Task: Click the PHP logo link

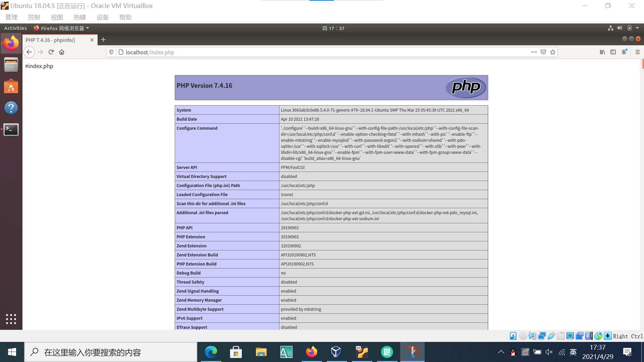Action: pyautogui.click(x=466, y=87)
